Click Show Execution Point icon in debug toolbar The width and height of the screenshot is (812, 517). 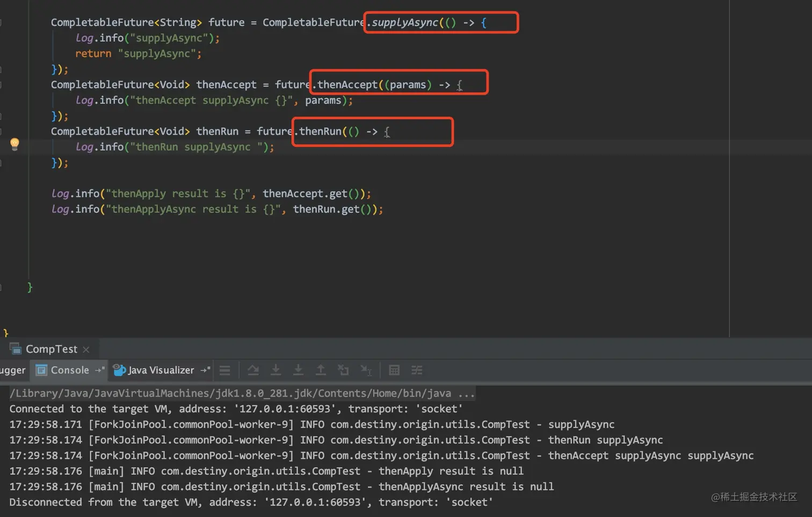(x=225, y=370)
